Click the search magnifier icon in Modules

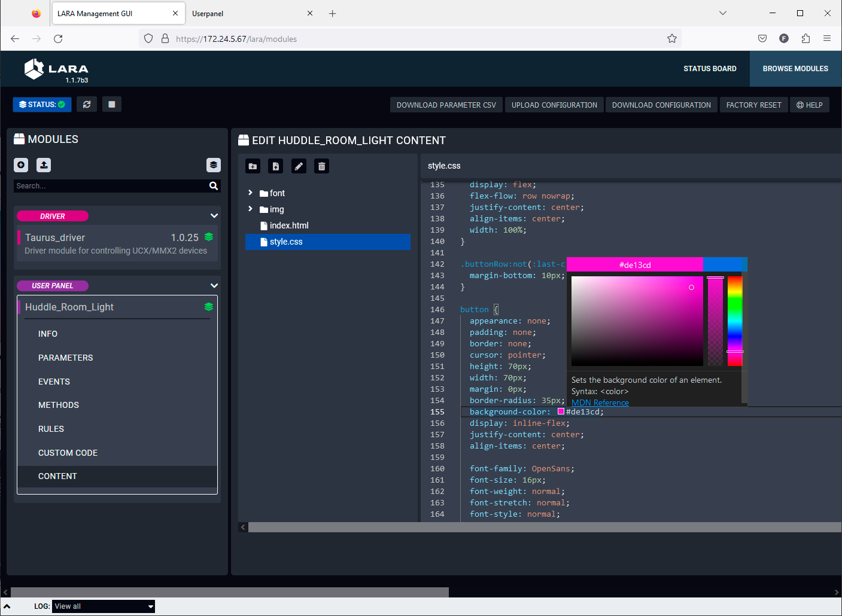click(x=214, y=186)
